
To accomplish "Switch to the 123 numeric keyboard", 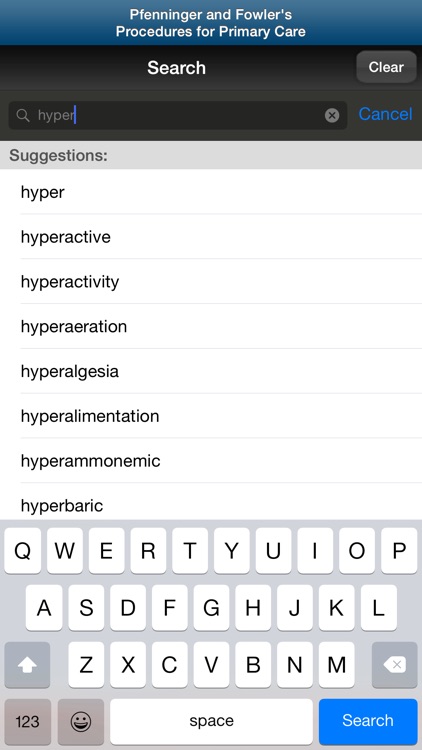I will tap(27, 721).
